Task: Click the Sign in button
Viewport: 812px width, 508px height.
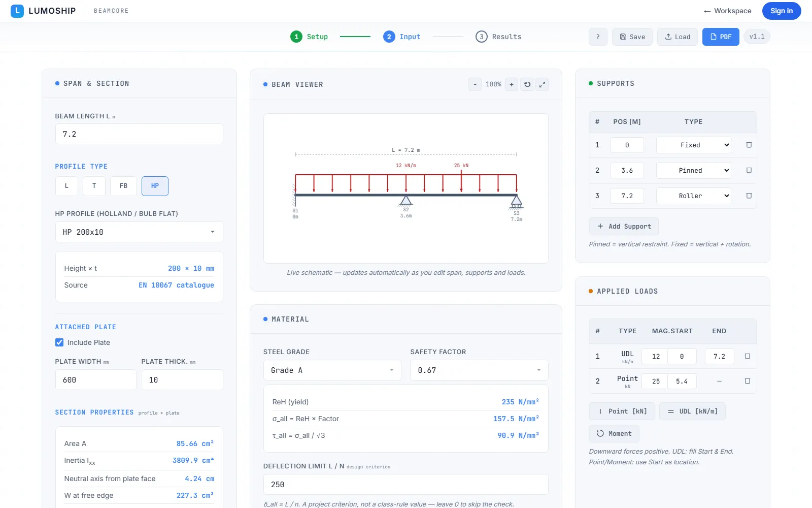Action: [782, 11]
